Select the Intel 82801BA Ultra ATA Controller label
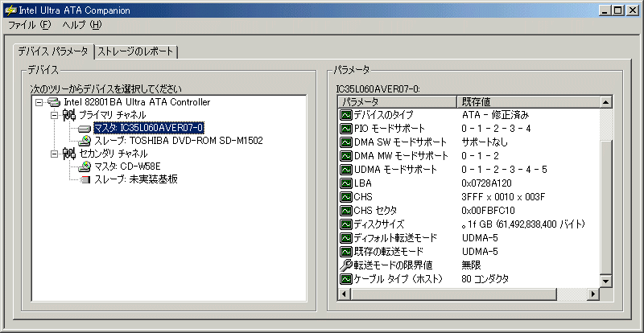The height and width of the screenshot is (333, 644). pos(137,102)
